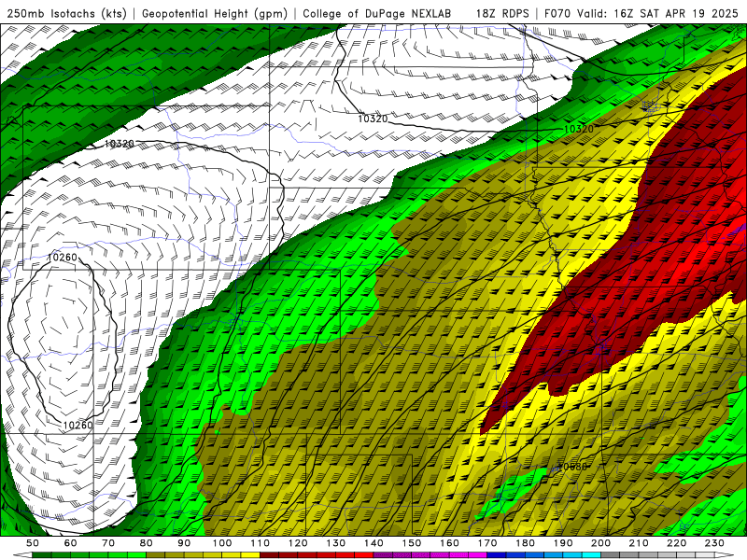Click the 'Geopotential Height (gpm)' title text
The width and height of the screenshot is (747, 560).
coord(215,13)
